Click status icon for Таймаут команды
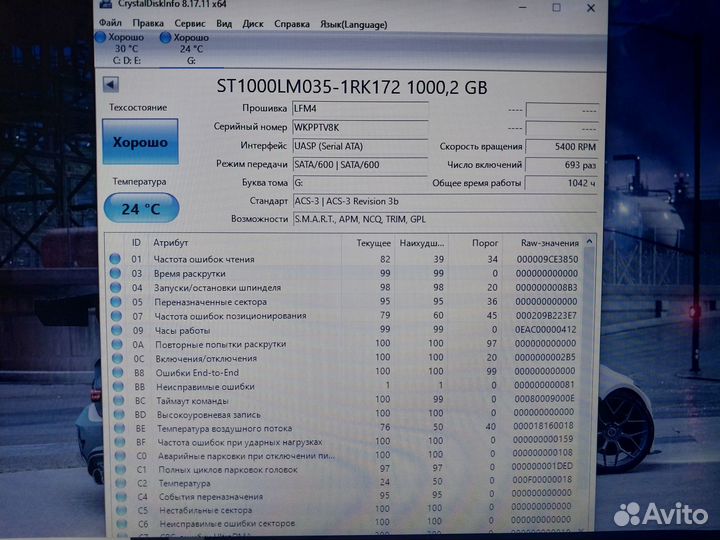Viewport: 720px width, 540px height. tap(119, 400)
